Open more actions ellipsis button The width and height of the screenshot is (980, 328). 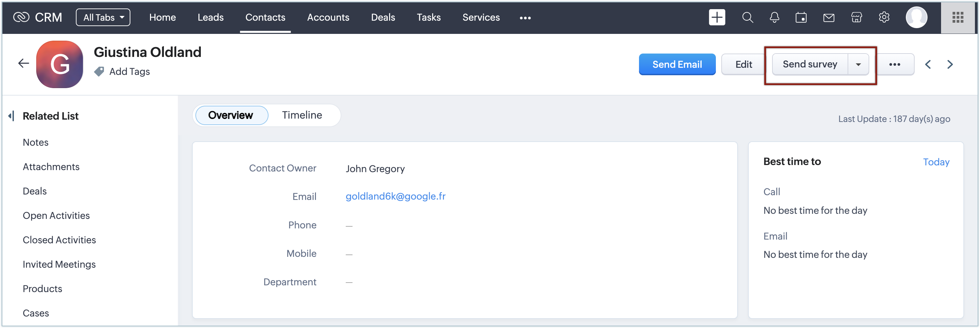pos(894,64)
